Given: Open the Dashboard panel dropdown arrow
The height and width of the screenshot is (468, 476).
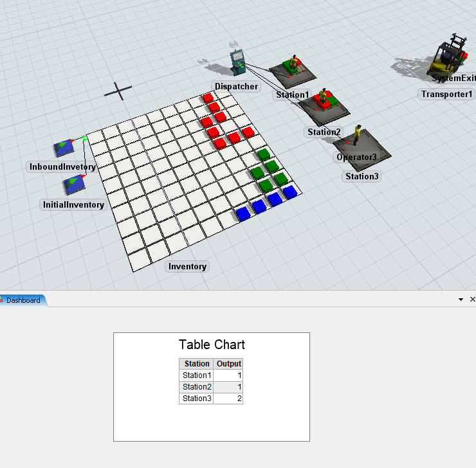Looking at the screenshot, I should 461,300.
